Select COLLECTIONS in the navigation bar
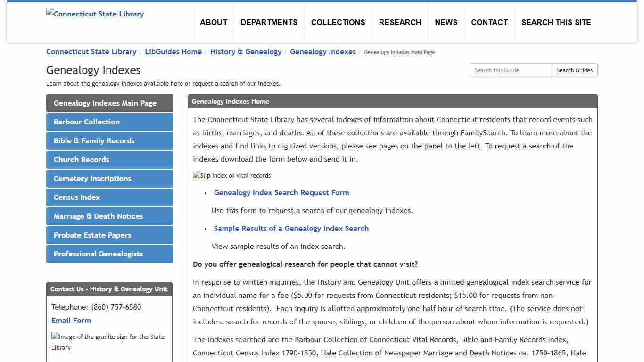Viewport: 644px width, 362px height. click(x=338, y=22)
